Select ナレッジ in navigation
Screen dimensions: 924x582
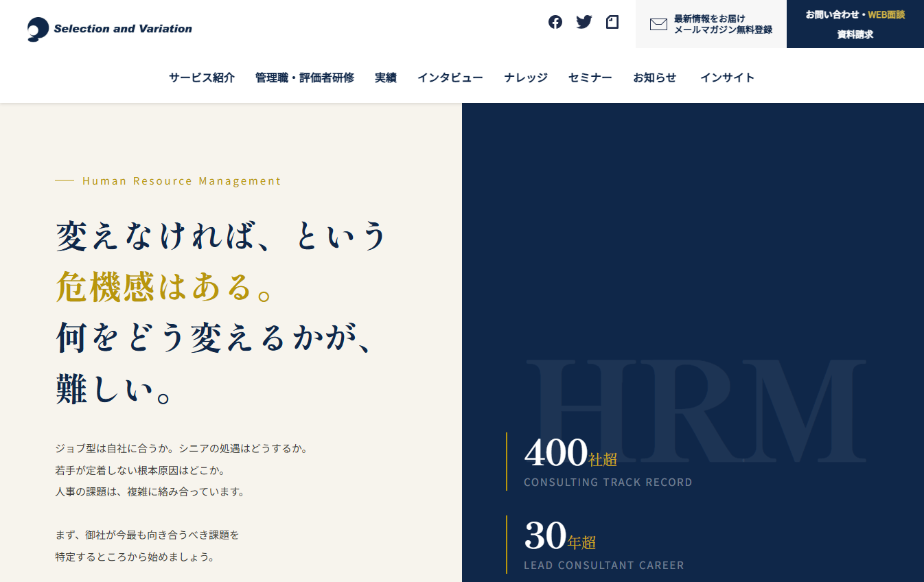pyautogui.click(x=526, y=78)
